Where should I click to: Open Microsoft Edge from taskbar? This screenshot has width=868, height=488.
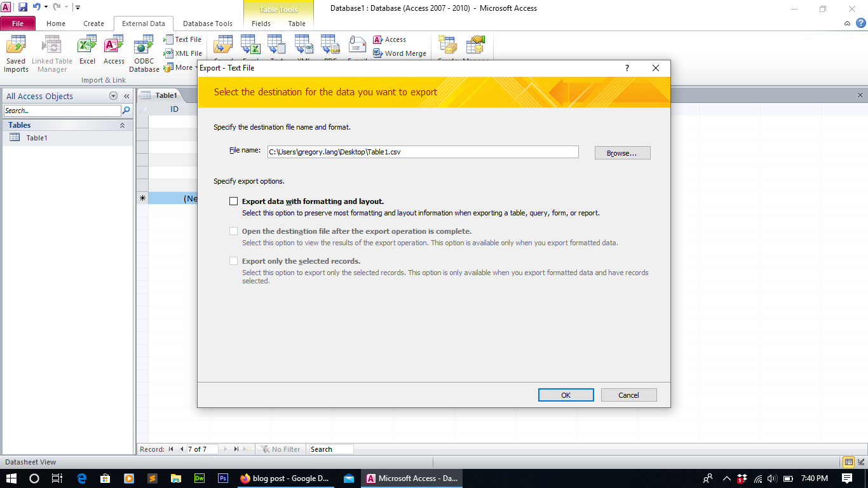[x=81, y=478]
